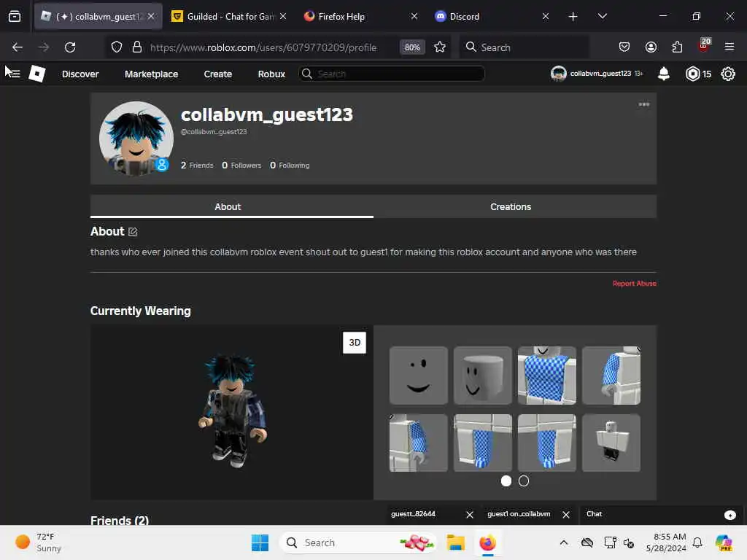Reload the Roblox profile page
This screenshot has height=560, width=747.
70,47
